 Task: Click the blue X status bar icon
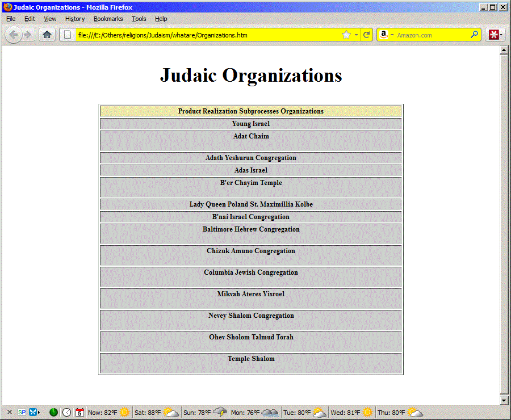(33, 412)
